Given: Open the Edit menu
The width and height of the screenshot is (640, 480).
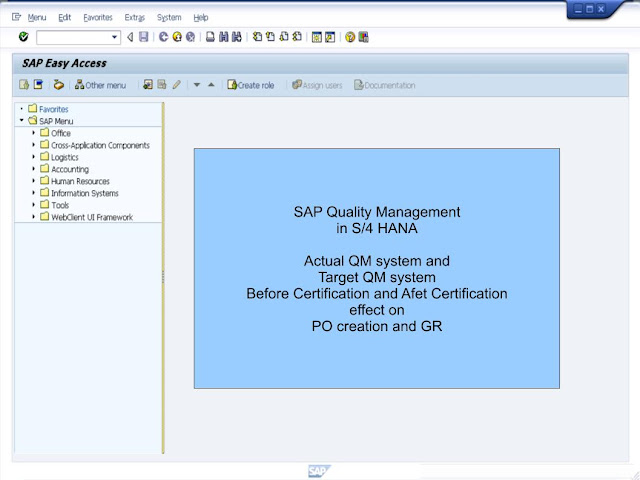Looking at the screenshot, I should pyautogui.click(x=64, y=18).
